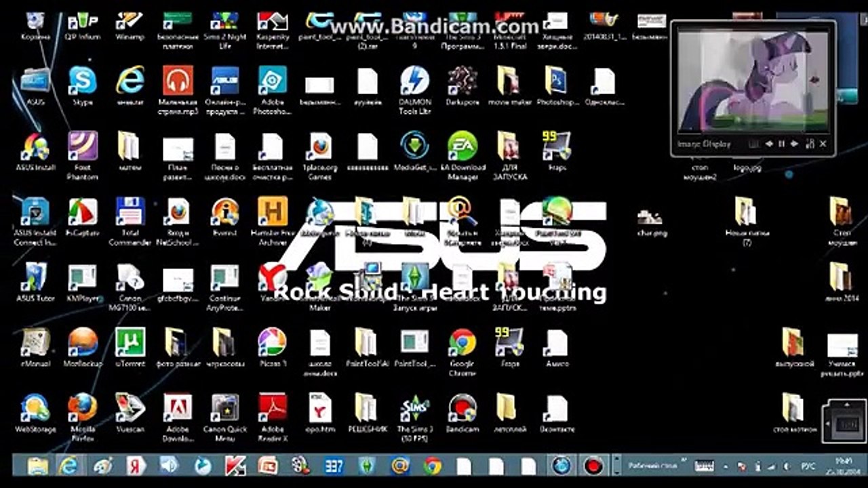Open Internet Explorer from the taskbar
Image resolution: width=868 pixels, height=488 pixels.
click(68, 466)
